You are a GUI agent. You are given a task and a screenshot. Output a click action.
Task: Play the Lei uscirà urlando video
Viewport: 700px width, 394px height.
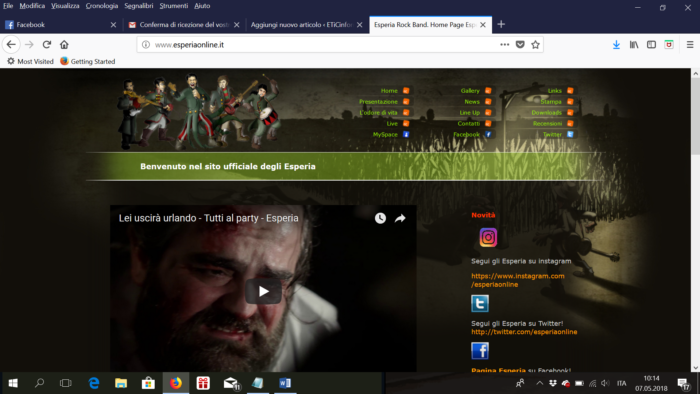click(263, 291)
